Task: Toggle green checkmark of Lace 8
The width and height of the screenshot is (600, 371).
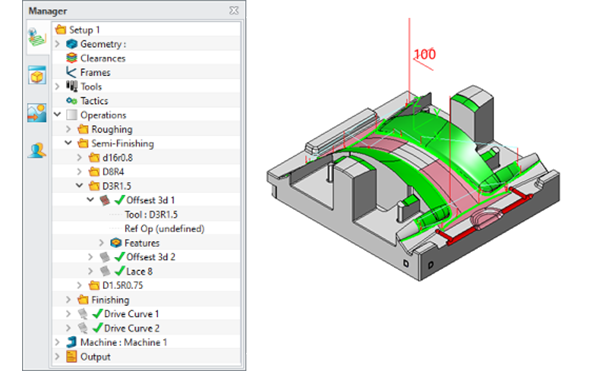Action: coord(120,271)
